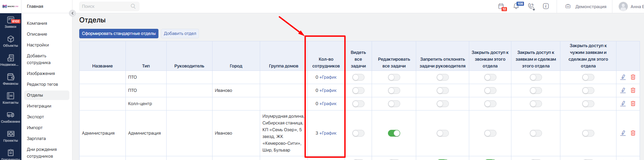Viewport: 644px width, 160px height.
Task: Edit the Администрация department with pencil icon
Action: 623,133
